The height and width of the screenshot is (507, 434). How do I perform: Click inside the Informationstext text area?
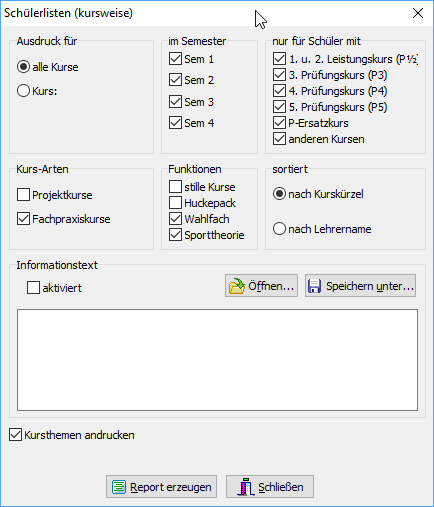tap(217, 360)
